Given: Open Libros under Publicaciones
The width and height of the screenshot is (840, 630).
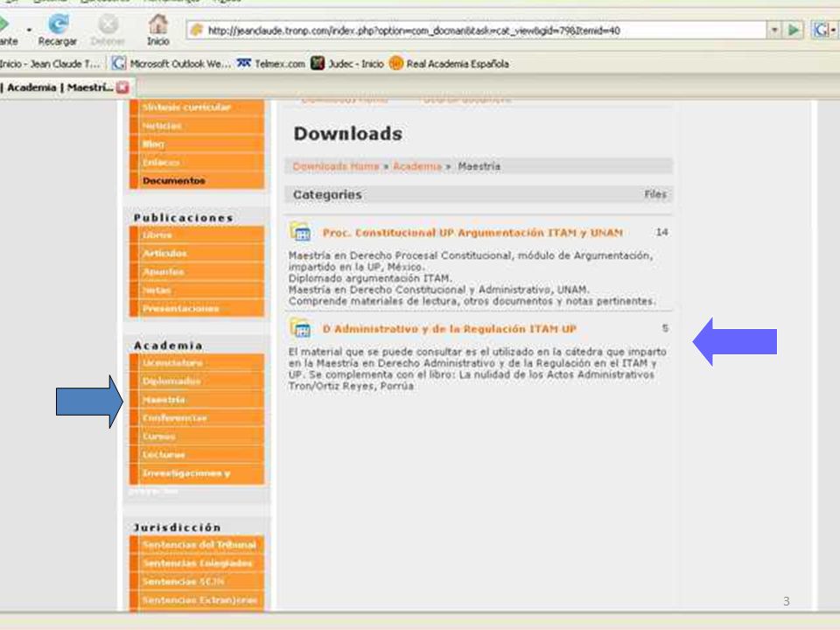Looking at the screenshot, I should pyautogui.click(x=197, y=234).
